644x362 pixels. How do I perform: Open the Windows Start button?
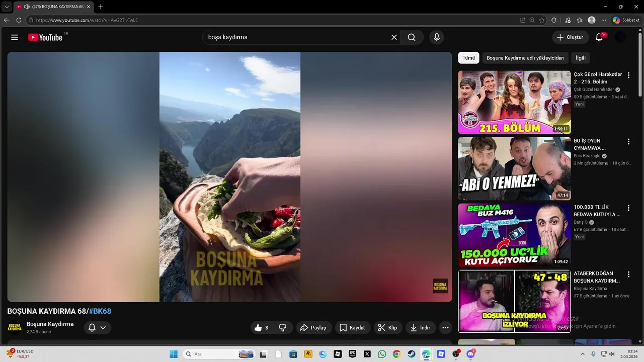174,354
